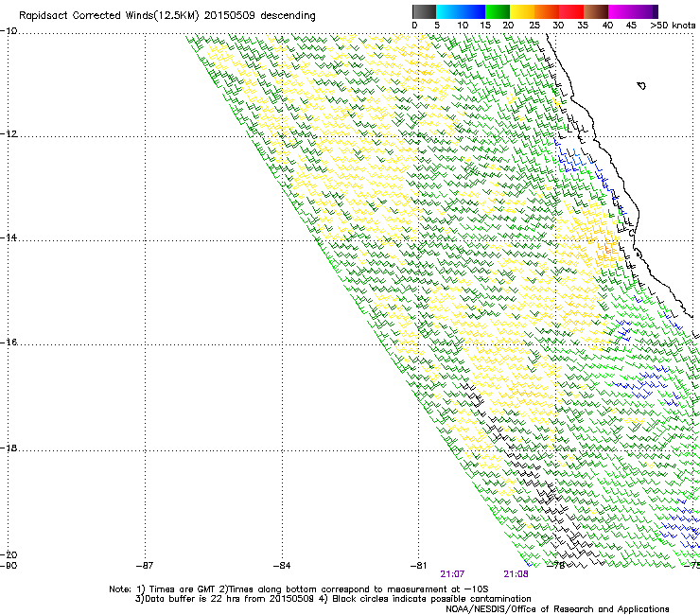Click the purple time stamp '21:07'
Screen dimensions: 700x615
452,574
